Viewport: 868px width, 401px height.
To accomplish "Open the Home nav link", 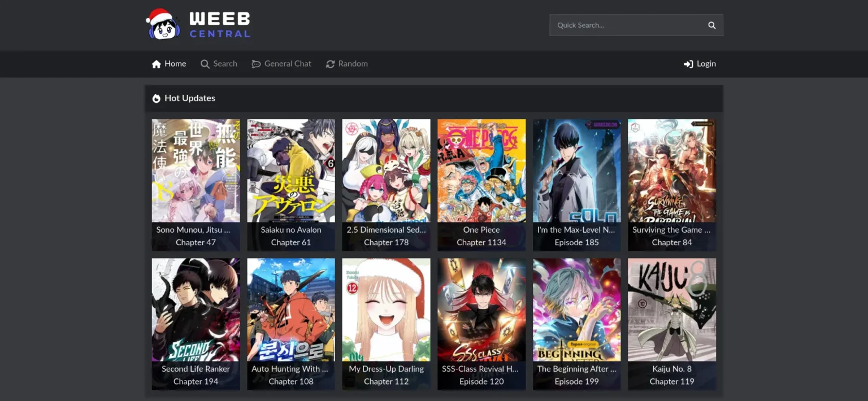I will [x=169, y=64].
